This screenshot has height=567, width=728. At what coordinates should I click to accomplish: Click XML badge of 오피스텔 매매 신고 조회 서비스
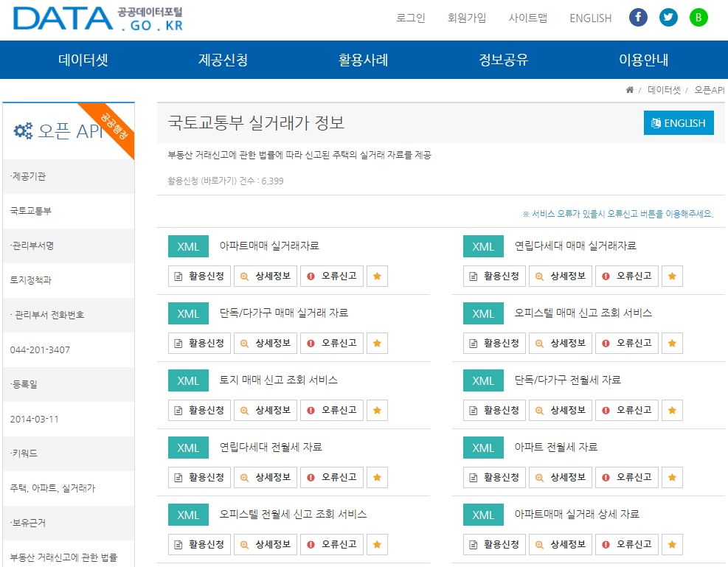point(483,313)
